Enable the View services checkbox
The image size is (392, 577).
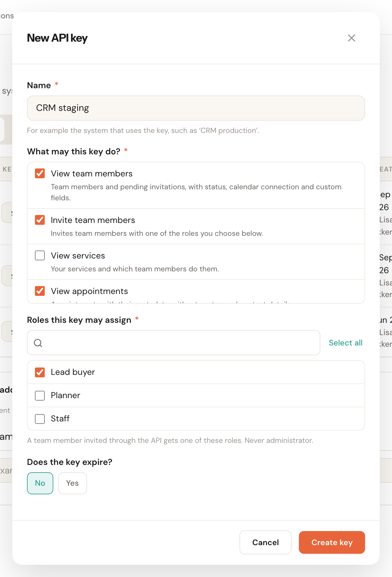click(40, 255)
